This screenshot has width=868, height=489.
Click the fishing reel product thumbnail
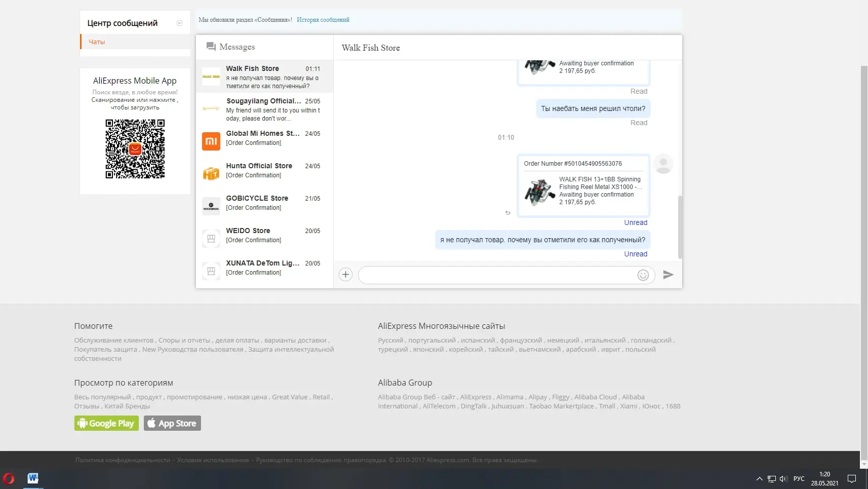coord(540,192)
